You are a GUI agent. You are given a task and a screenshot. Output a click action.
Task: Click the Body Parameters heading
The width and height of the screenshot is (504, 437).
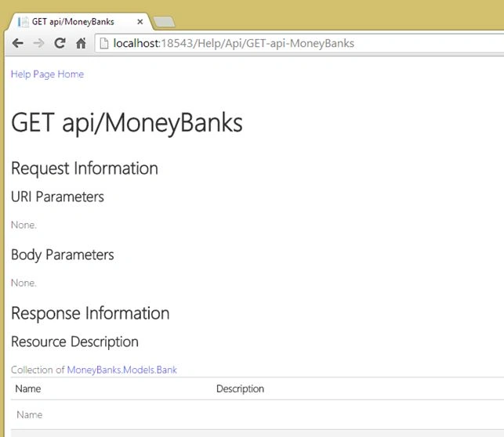click(x=63, y=255)
